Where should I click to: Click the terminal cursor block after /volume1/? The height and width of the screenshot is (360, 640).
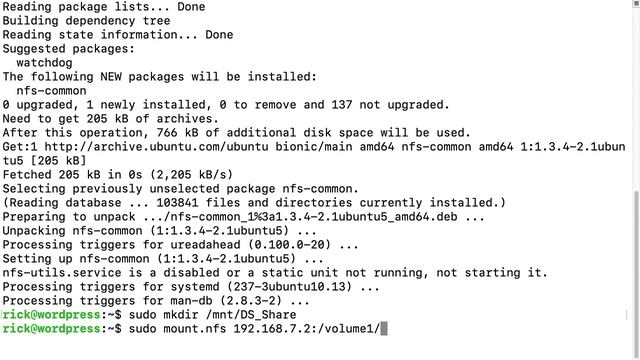coord(384,329)
